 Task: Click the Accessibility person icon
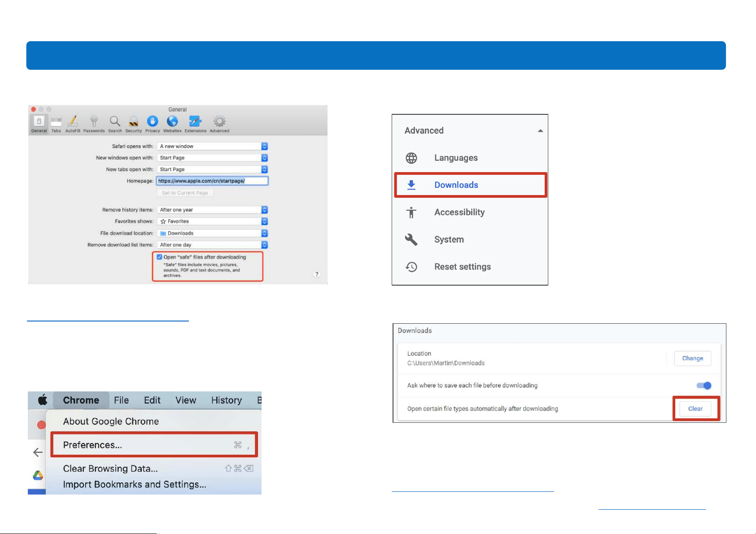point(411,212)
